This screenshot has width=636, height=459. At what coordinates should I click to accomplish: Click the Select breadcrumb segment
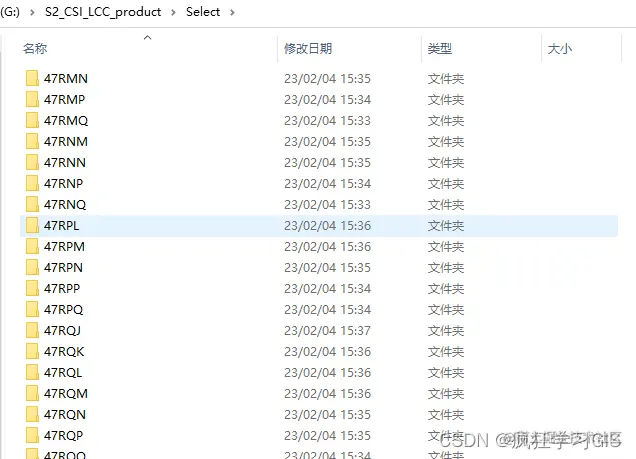pyautogui.click(x=203, y=12)
